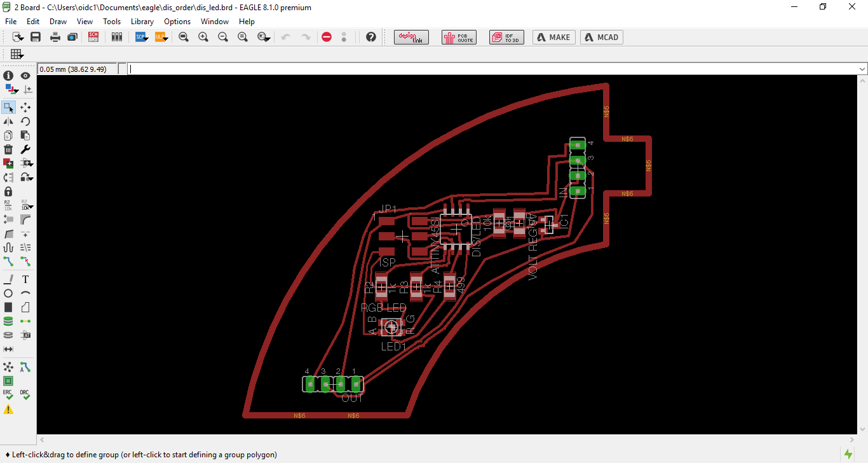
Task: Select the Meander tool
Action: coord(8,247)
